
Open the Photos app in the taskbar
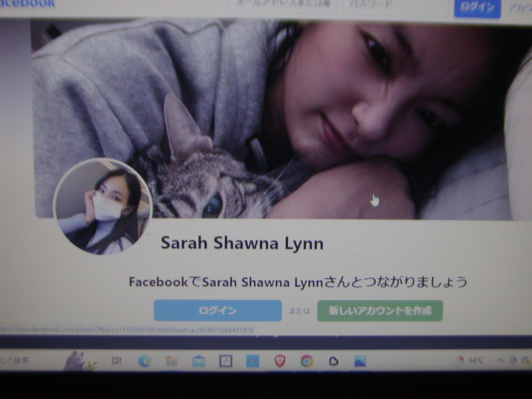click(x=360, y=361)
